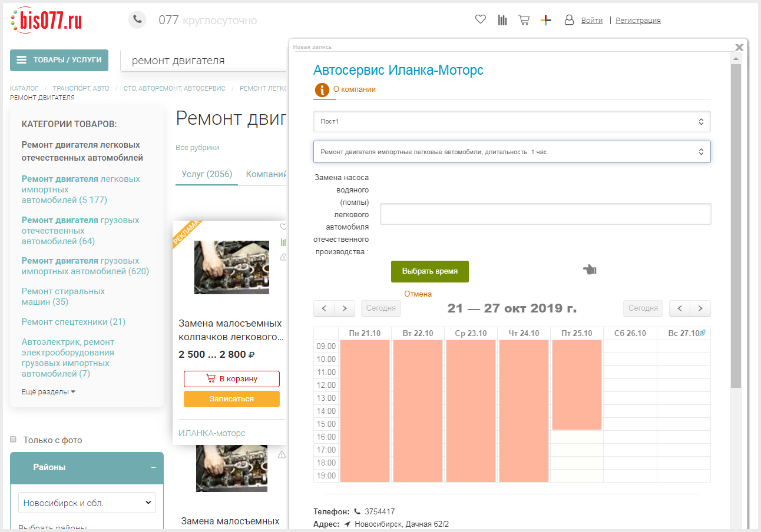Open the shopping cart icon in header

[x=524, y=20]
